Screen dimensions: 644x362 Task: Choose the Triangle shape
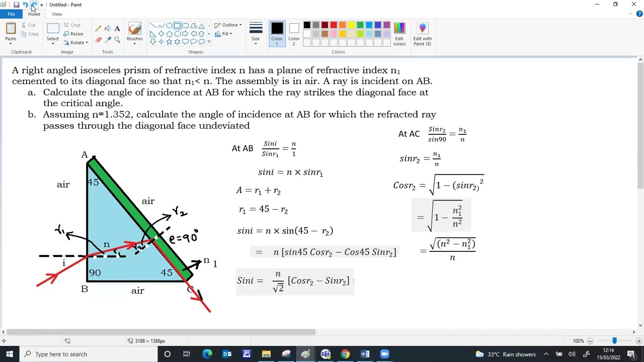(201, 26)
